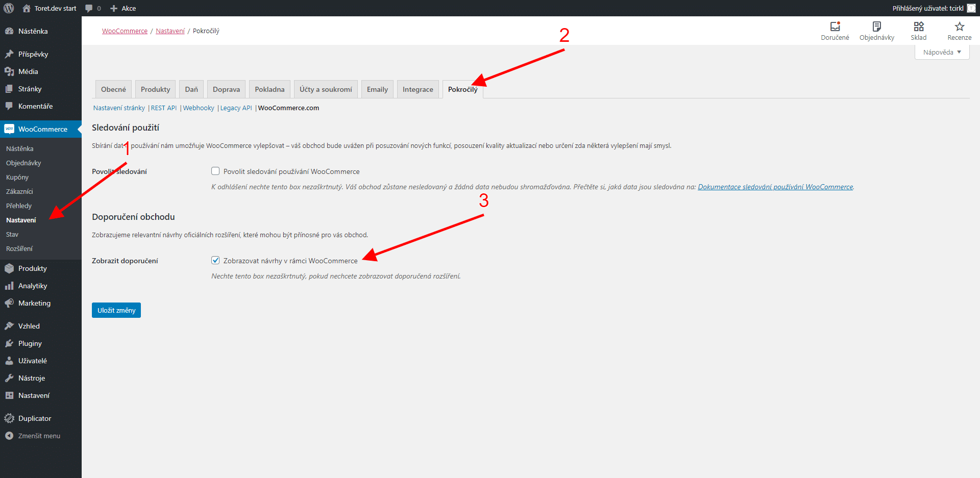
Task: Open the Toret.dev start home icon
Action: point(27,8)
